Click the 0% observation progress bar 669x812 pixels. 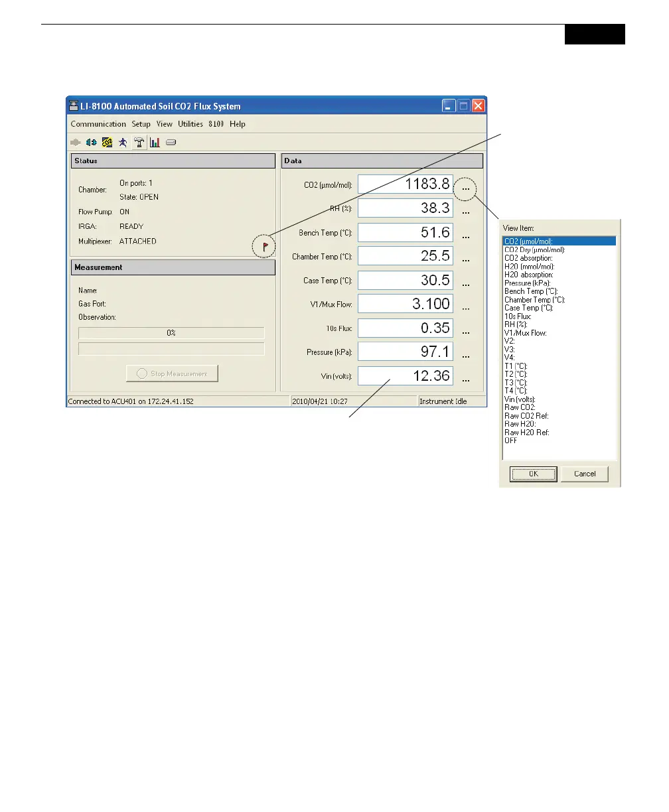pyautogui.click(x=171, y=332)
